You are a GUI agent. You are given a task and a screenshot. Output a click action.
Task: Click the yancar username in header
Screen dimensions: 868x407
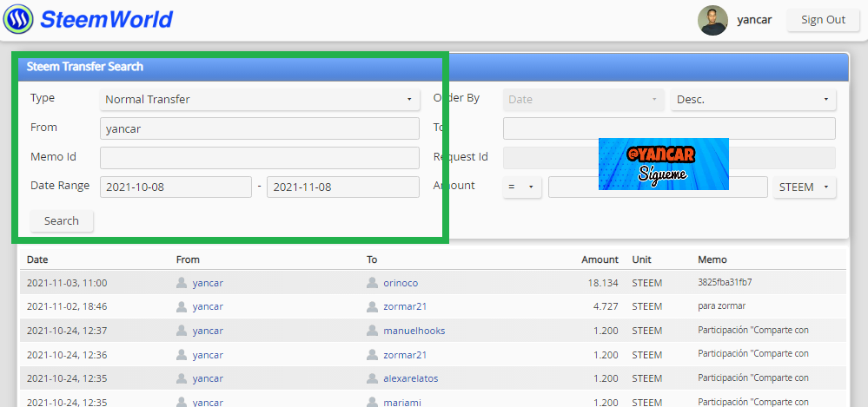pyautogui.click(x=754, y=20)
